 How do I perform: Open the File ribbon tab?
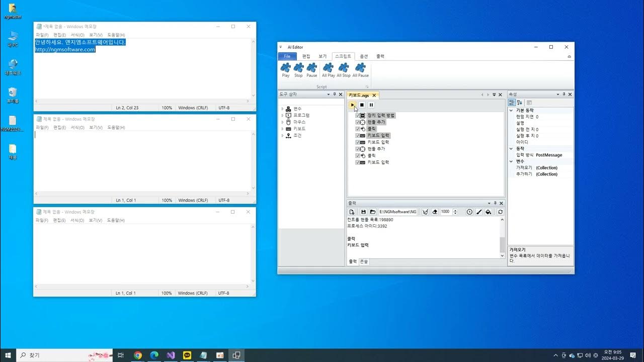pyautogui.click(x=287, y=56)
